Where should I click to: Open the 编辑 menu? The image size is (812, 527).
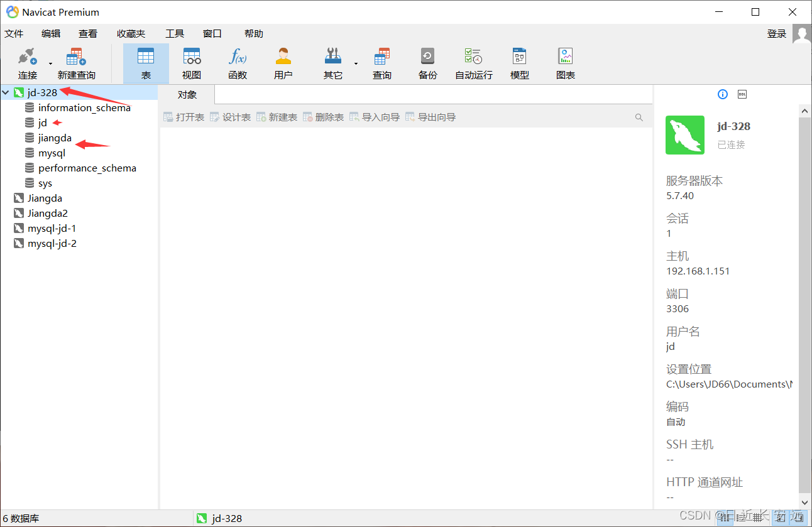pos(51,34)
